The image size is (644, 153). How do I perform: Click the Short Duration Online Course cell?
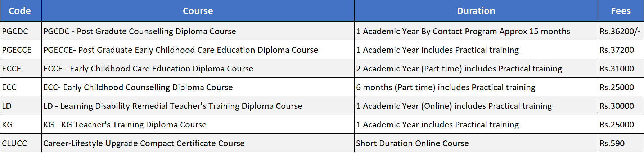coord(413,143)
